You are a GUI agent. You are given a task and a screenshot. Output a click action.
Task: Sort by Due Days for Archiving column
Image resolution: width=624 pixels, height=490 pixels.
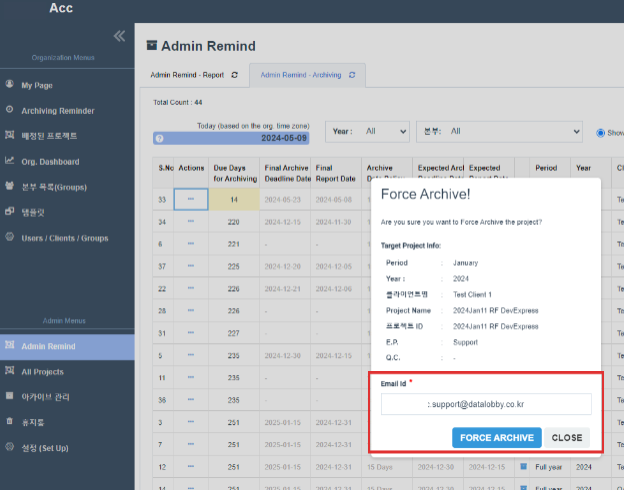[235, 173]
